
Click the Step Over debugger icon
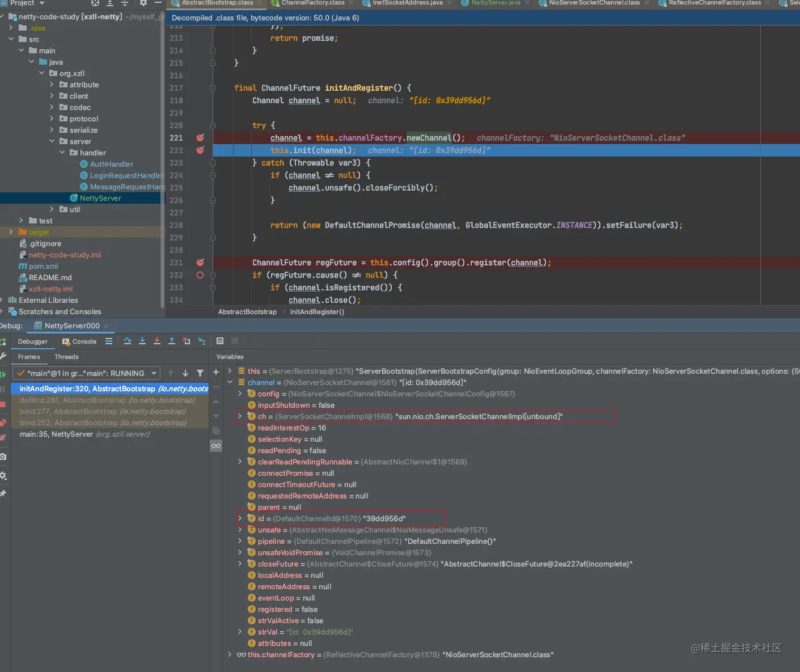coord(128,341)
